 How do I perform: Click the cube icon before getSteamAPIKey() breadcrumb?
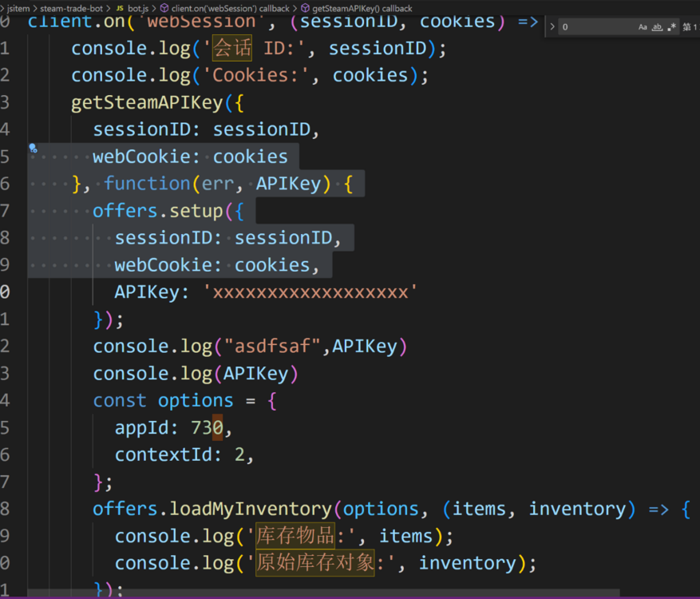click(x=305, y=8)
